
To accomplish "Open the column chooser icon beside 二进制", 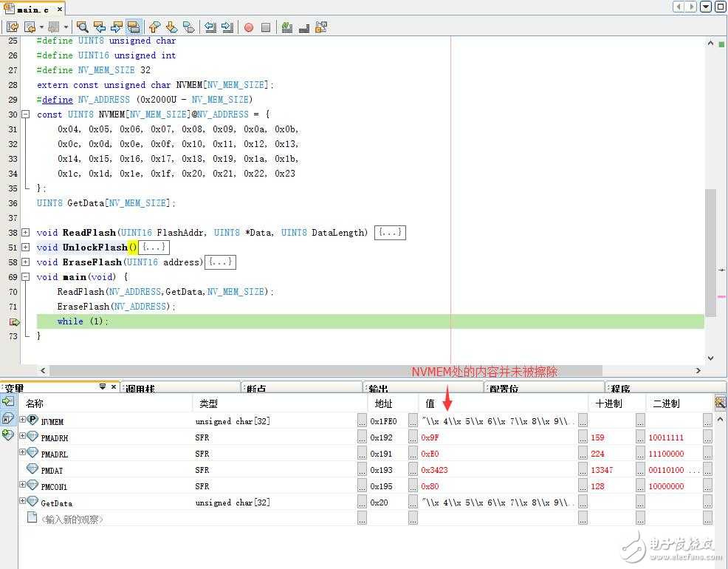I will 720,402.
